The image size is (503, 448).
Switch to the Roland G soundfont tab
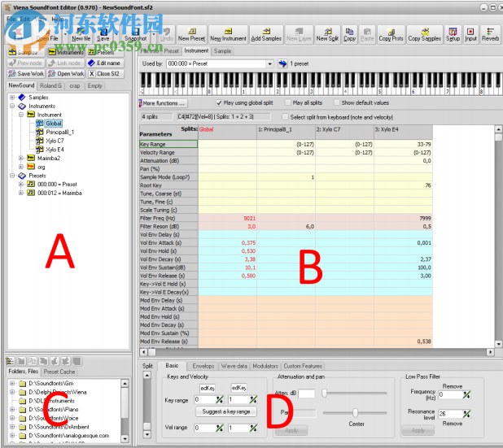tap(50, 86)
